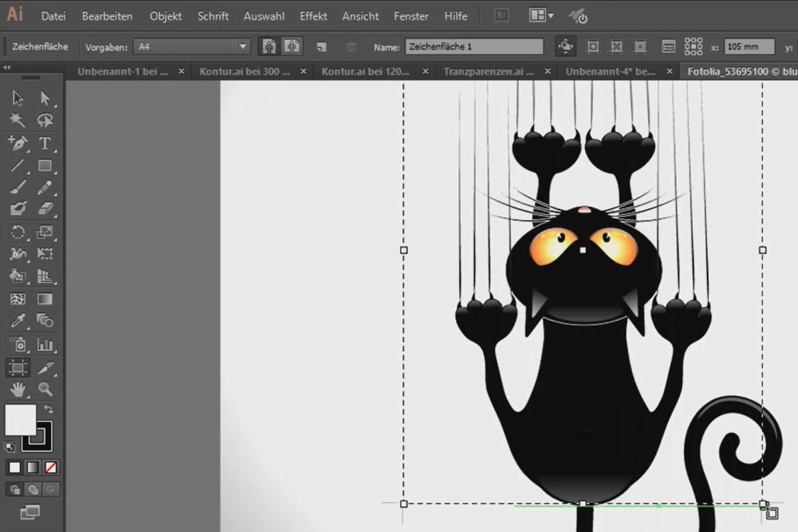This screenshot has width=798, height=532.
Task: Pick the Eyedropper tool
Action: [18, 321]
